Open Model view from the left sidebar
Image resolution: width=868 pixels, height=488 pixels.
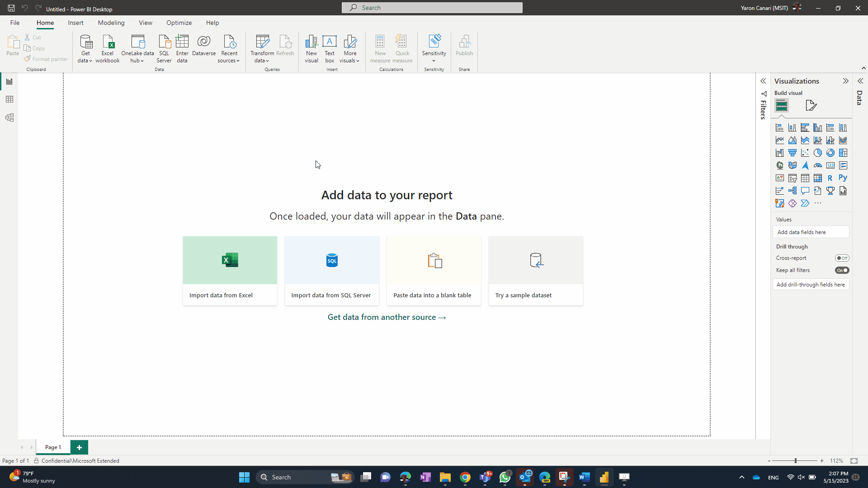pyautogui.click(x=9, y=117)
